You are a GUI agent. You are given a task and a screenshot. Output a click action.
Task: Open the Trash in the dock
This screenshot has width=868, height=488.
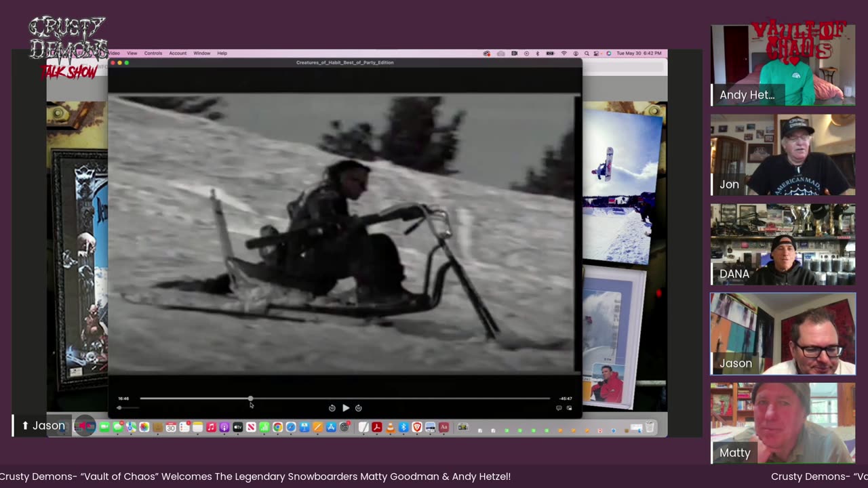point(650,427)
